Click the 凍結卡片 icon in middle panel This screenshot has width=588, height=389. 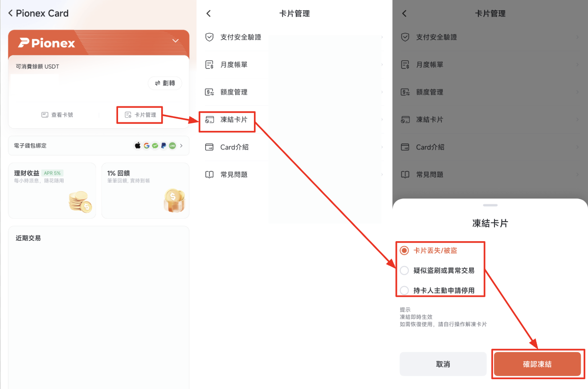[209, 120]
